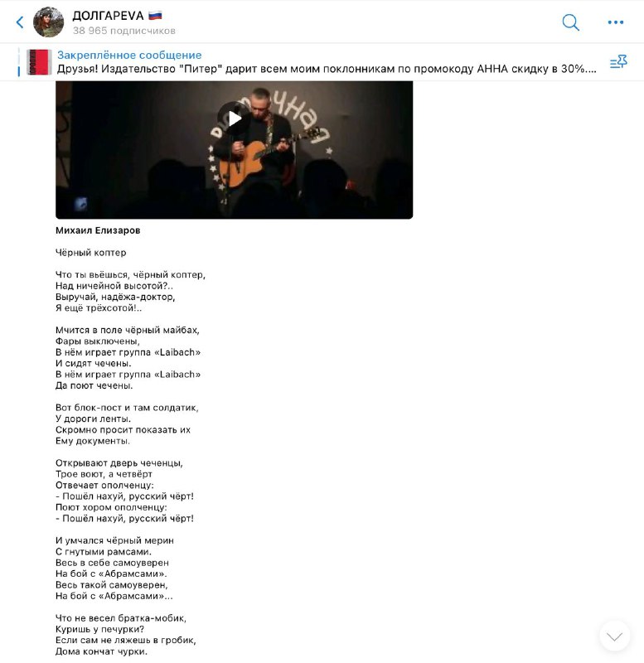
Task: Click the Russian flag emoji beside channel name
Action: [x=155, y=16]
